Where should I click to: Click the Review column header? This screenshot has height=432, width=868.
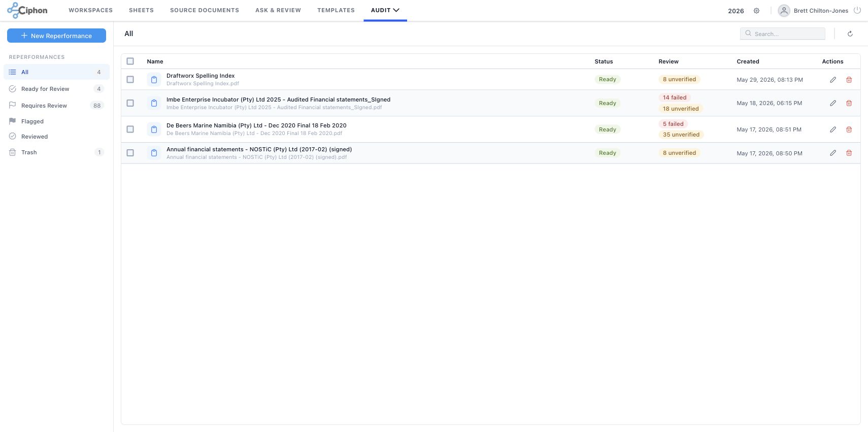click(x=669, y=61)
